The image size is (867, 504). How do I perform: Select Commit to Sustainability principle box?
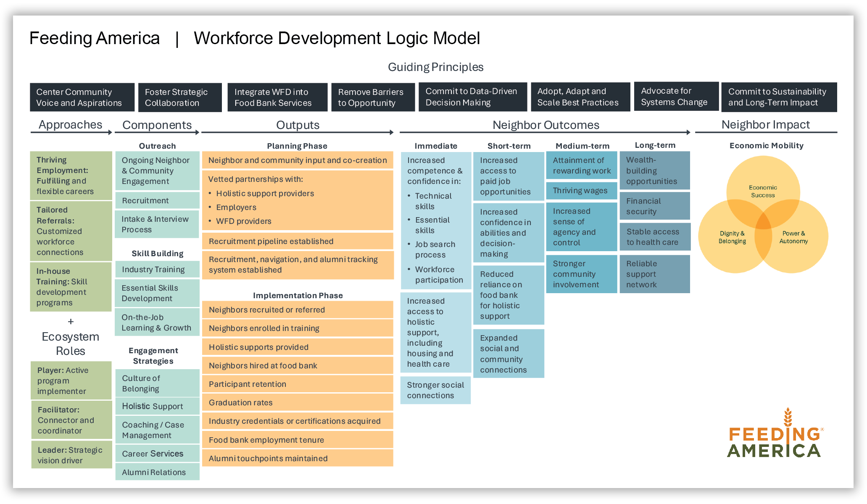click(779, 97)
